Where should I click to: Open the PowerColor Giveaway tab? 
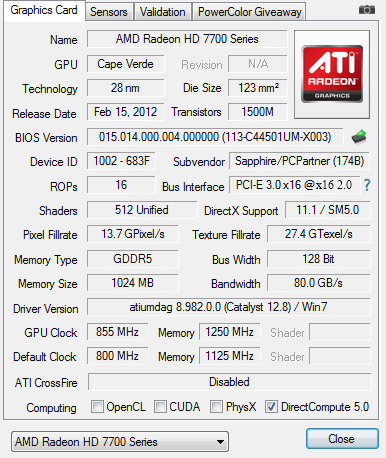tap(249, 12)
